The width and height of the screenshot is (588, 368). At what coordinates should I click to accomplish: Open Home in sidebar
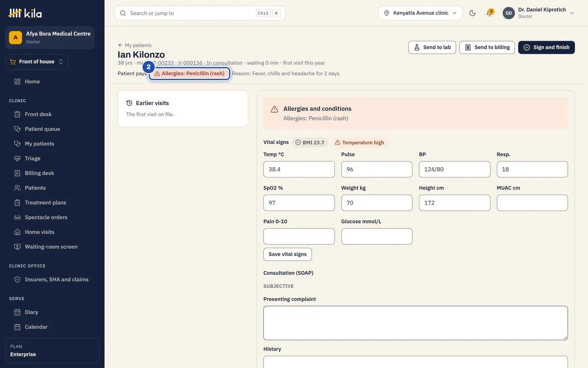(x=52, y=81)
